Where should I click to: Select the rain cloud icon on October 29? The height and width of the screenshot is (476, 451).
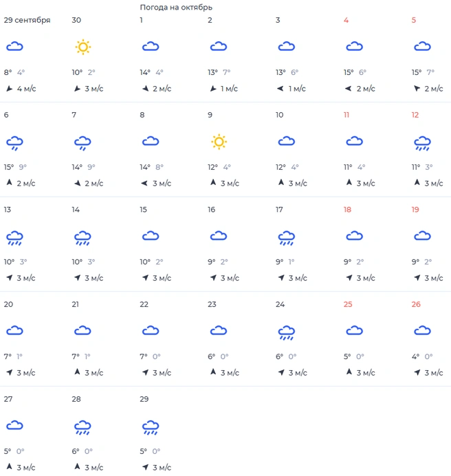pyautogui.click(x=151, y=427)
